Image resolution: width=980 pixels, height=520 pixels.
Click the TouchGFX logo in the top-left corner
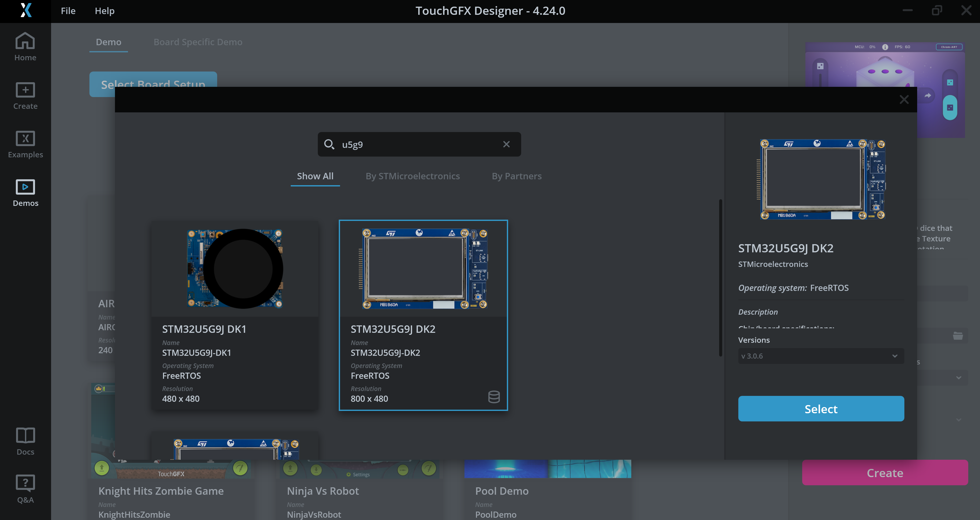tap(26, 11)
